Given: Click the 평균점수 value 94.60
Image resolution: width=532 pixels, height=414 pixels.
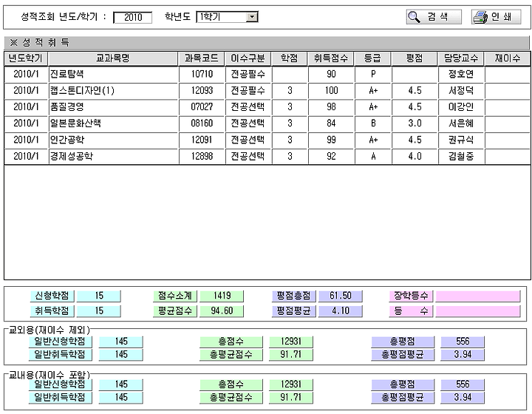Looking at the screenshot, I should pyautogui.click(x=222, y=310).
